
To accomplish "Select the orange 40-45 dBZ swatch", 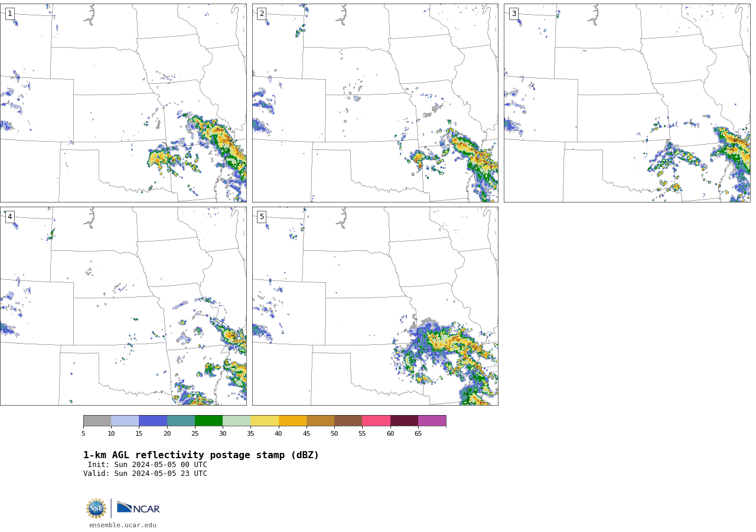I will click(292, 421).
